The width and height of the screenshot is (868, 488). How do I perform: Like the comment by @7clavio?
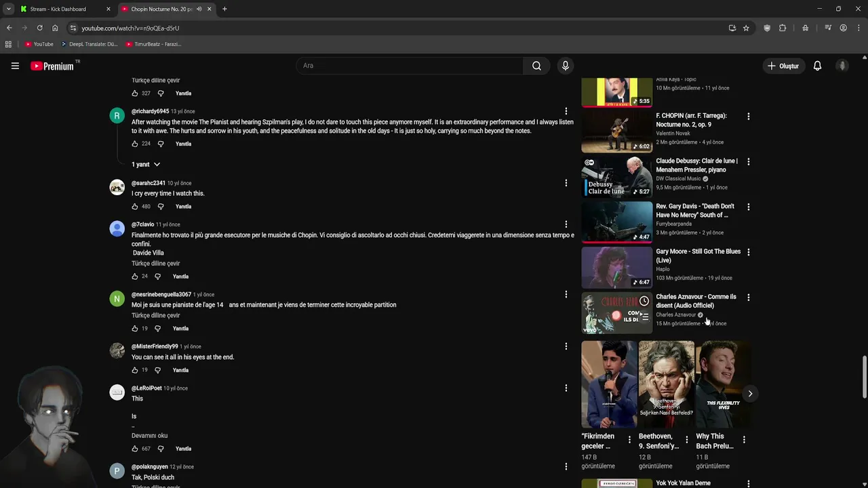135,276
